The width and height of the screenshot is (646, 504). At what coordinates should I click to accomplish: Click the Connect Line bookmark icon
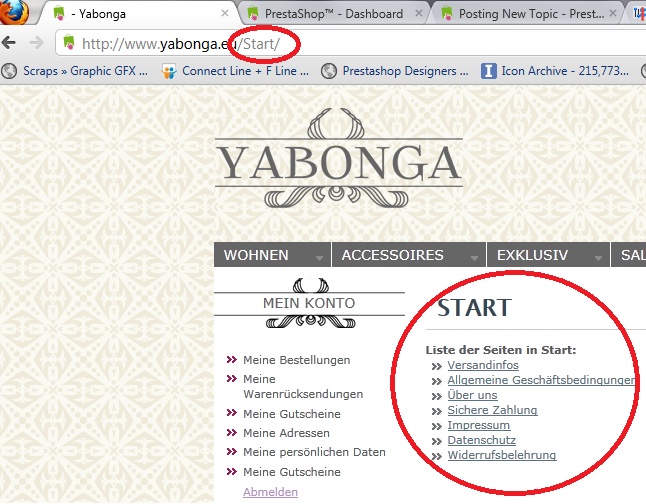point(169,71)
